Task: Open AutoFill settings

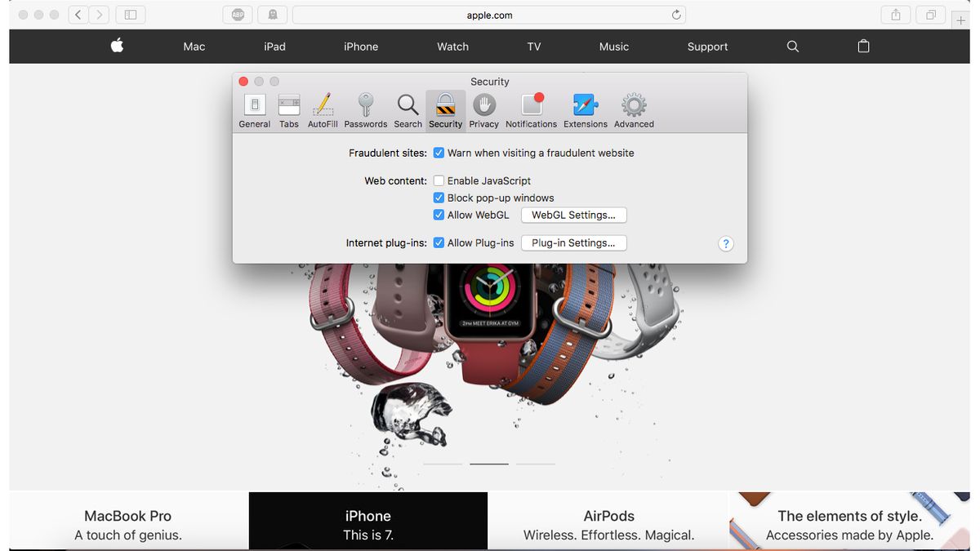Action: 323,109
